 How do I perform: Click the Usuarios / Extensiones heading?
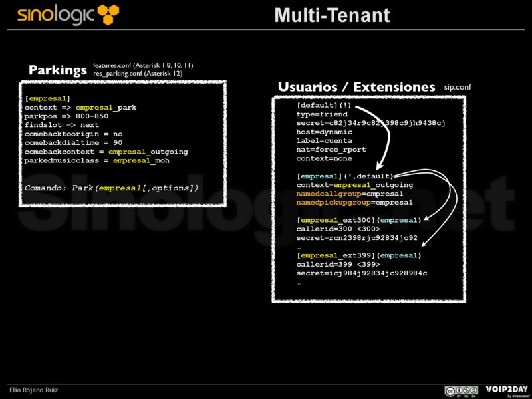356,88
